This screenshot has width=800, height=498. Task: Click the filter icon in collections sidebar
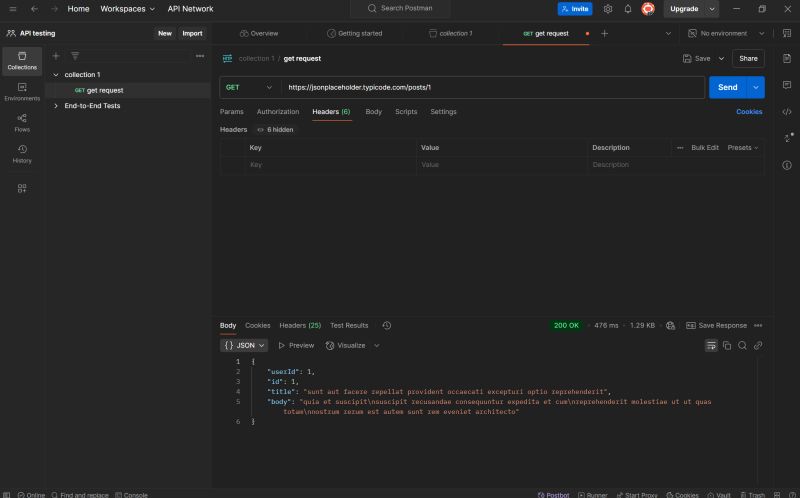(75, 56)
